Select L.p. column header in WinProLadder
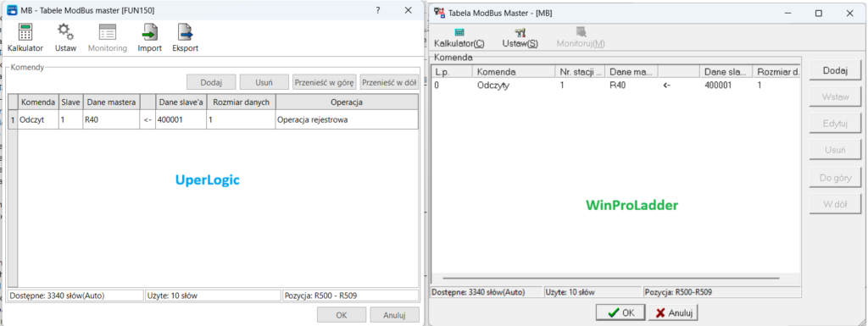The width and height of the screenshot is (868, 326). click(453, 71)
